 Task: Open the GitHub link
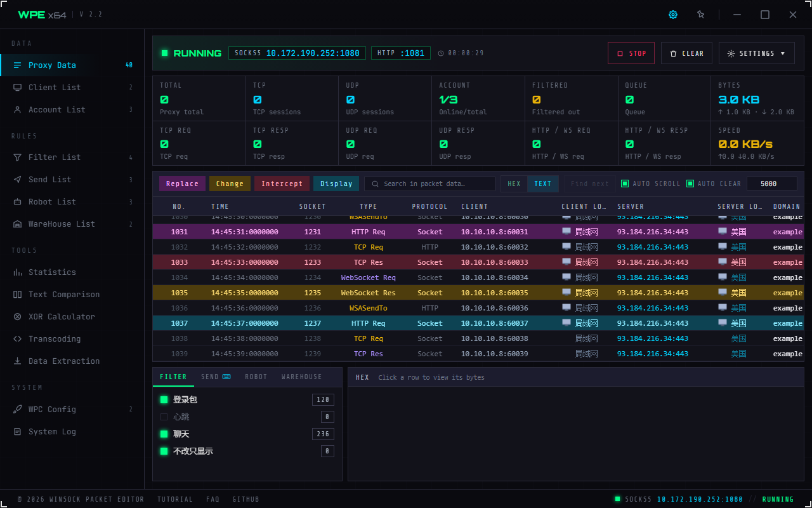(x=246, y=499)
